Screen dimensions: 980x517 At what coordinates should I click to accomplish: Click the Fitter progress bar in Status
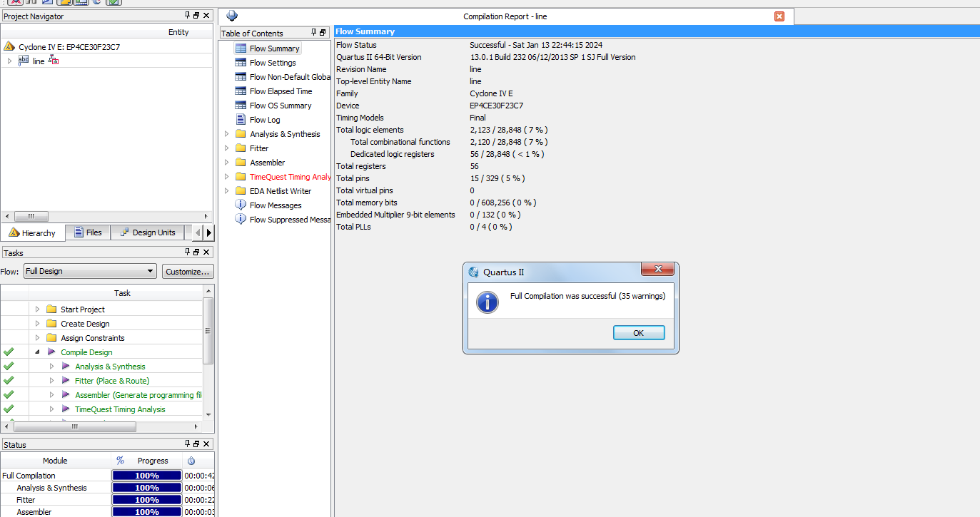click(147, 500)
